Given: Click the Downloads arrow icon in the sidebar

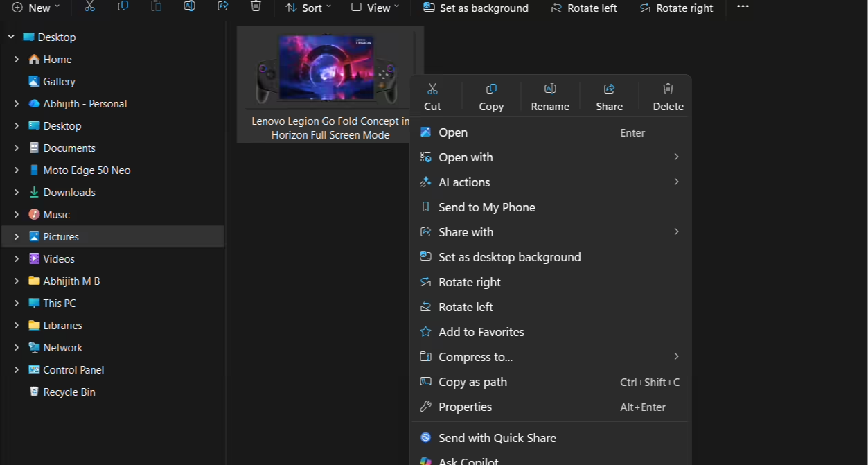Looking at the screenshot, I should [x=34, y=192].
